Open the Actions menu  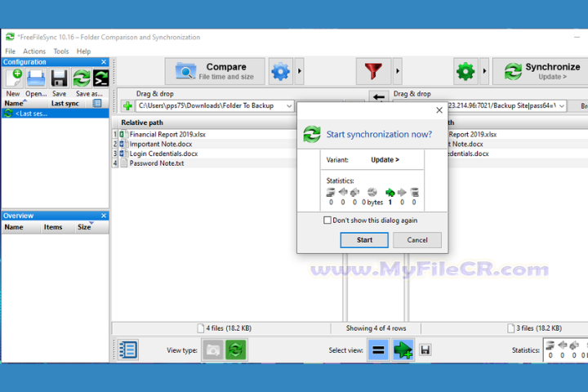coord(34,51)
